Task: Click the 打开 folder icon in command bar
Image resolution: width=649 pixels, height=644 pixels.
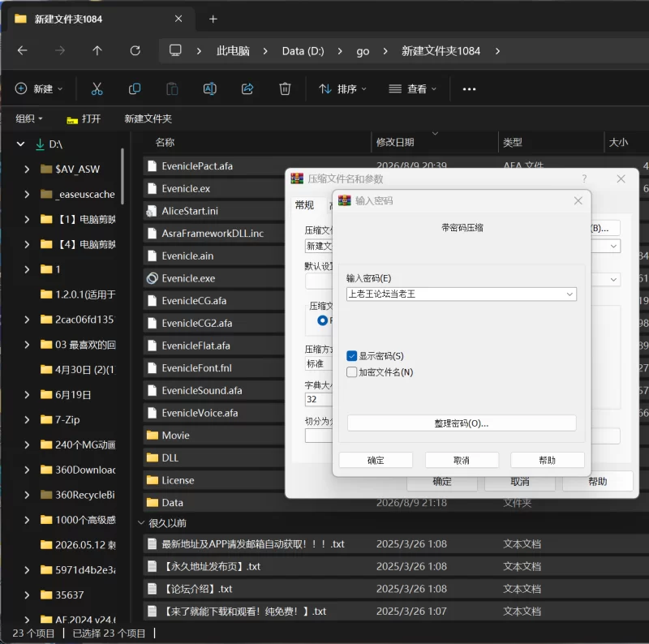Action: pyautogui.click(x=72, y=120)
